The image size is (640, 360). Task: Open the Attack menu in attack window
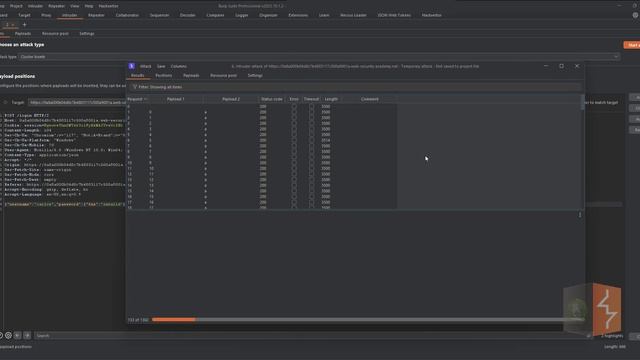(x=145, y=66)
